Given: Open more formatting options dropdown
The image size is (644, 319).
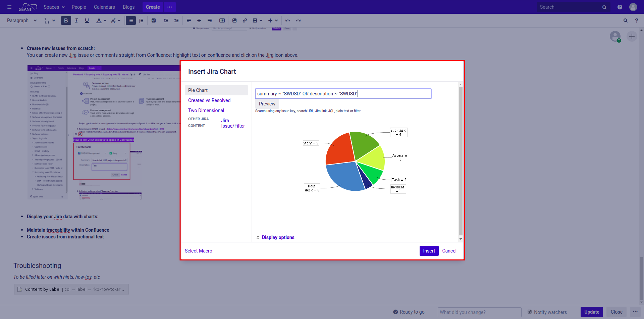Looking at the screenshot, I should [x=115, y=20].
